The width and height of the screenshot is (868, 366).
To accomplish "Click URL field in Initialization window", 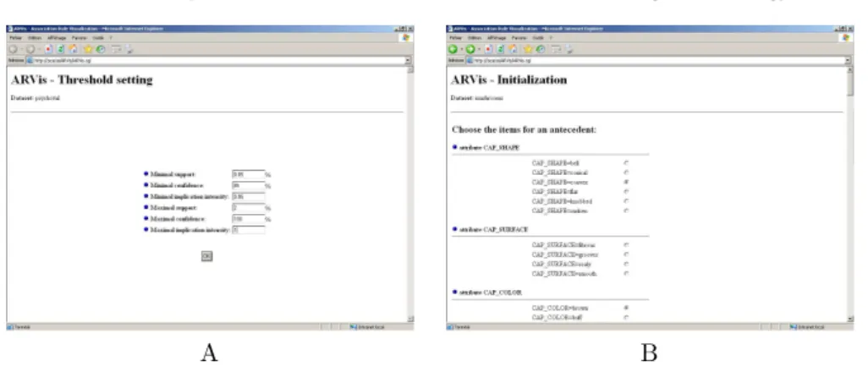I will 659,60.
